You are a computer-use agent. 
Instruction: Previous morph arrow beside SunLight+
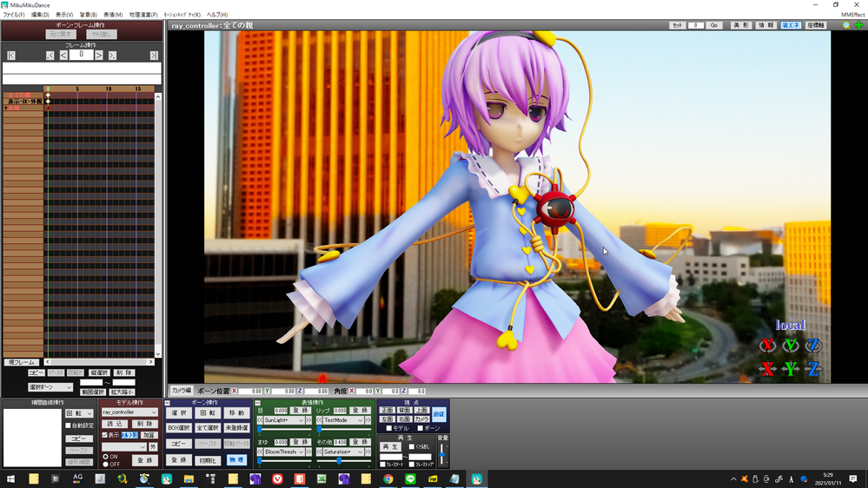pos(260,420)
